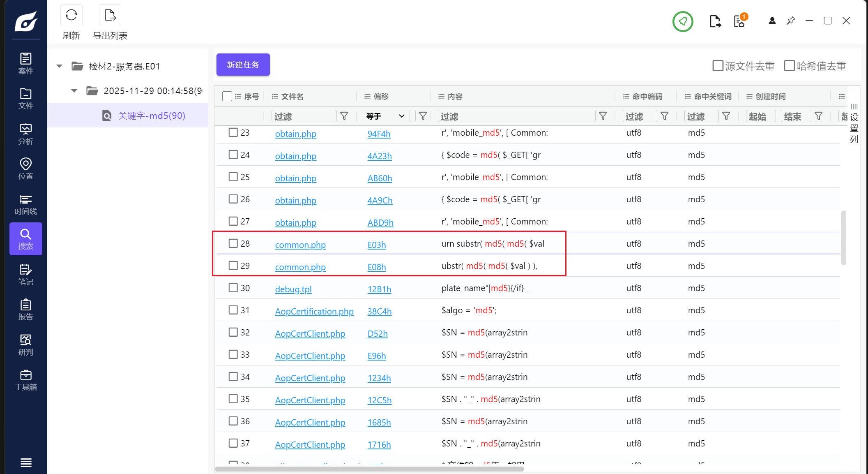The width and height of the screenshot is (868, 474).
Task: Open common.php link in row 28
Action: click(x=300, y=245)
